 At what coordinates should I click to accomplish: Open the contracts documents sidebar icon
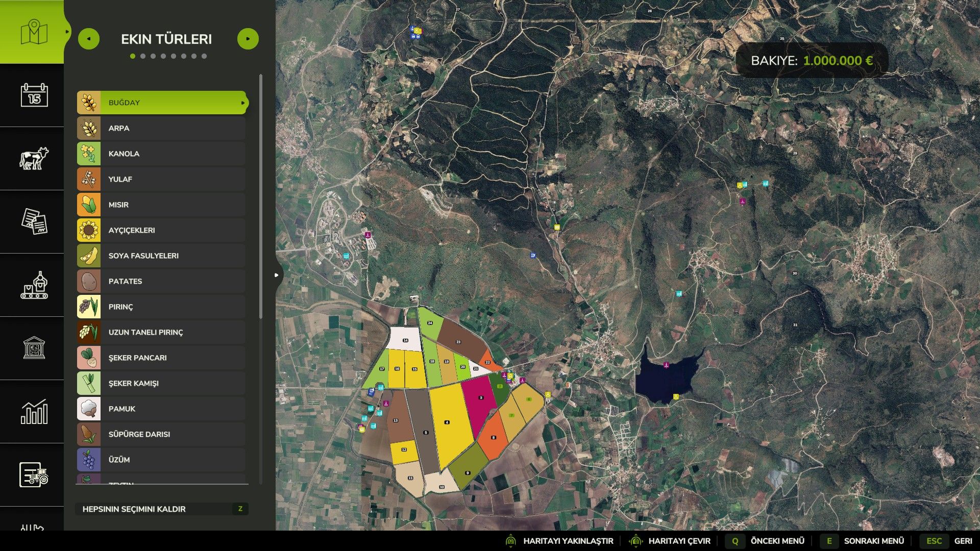point(34,221)
